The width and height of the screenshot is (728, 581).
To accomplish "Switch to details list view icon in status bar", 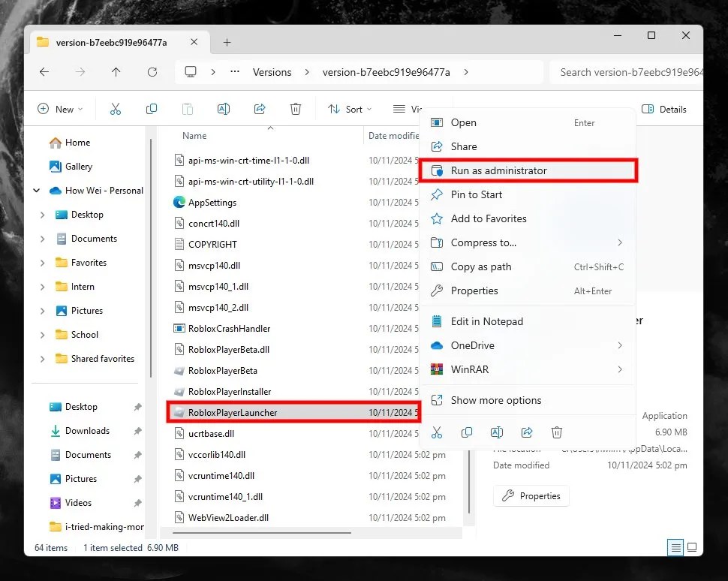I will coord(675,548).
